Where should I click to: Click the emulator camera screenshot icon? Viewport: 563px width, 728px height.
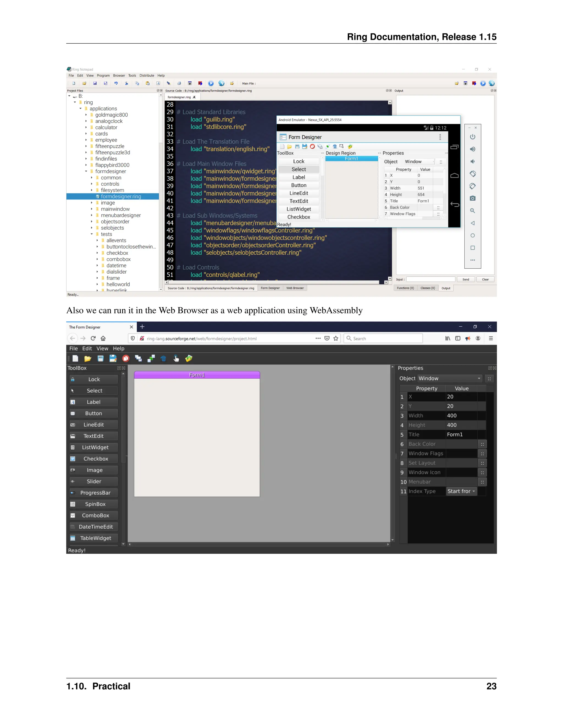click(472, 198)
